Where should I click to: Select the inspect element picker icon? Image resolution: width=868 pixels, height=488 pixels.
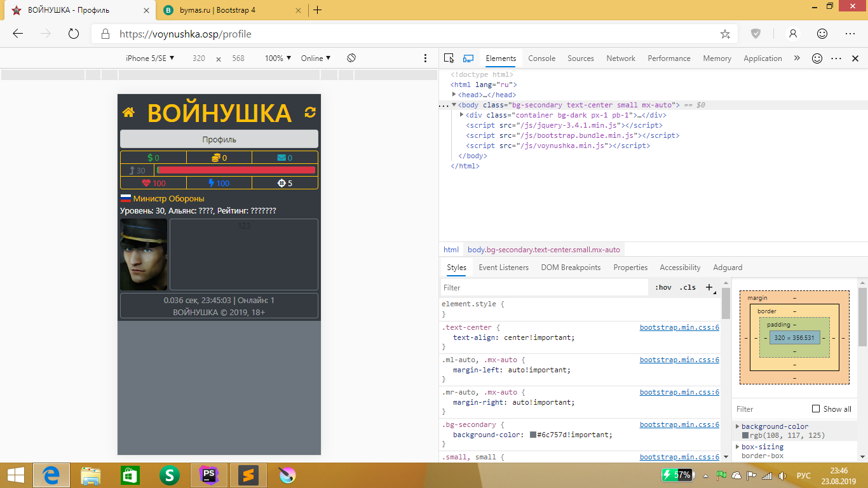[449, 58]
